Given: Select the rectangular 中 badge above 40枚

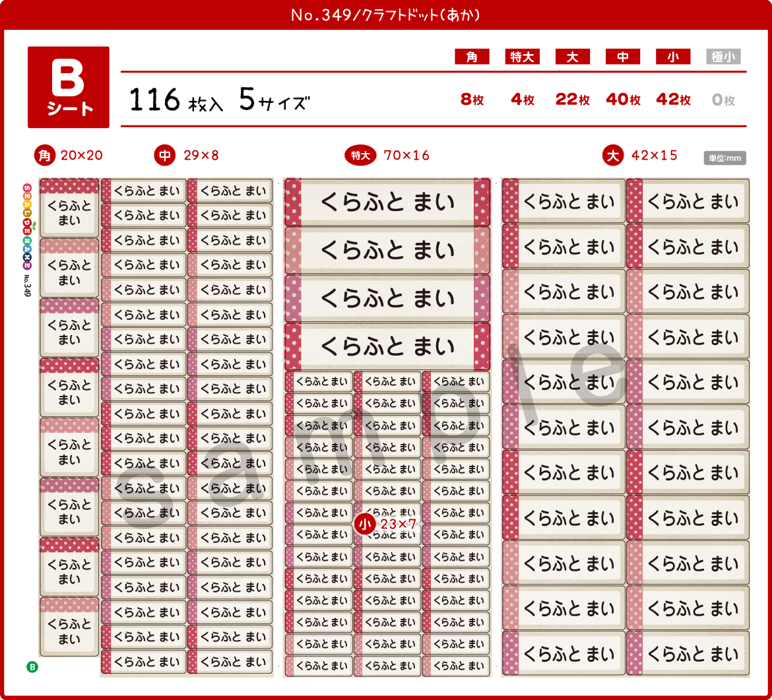Looking at the screenshot, I should pyautogui.click(x=622, y=57).
